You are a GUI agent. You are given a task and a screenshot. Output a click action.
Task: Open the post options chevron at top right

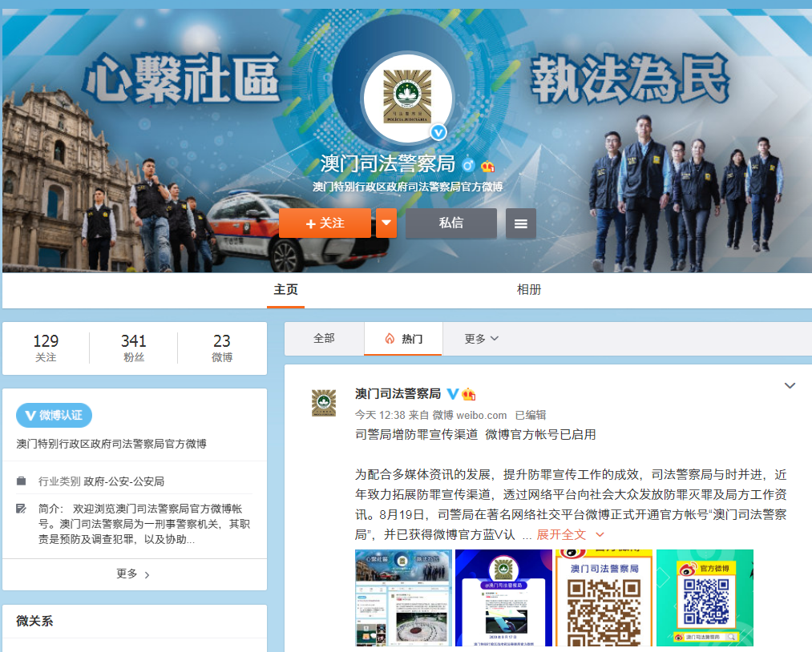[790, 385]
